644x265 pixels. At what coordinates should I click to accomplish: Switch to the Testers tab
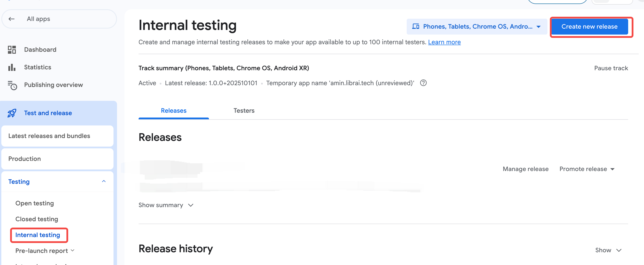pyautogui.click(x=244, y=111)
